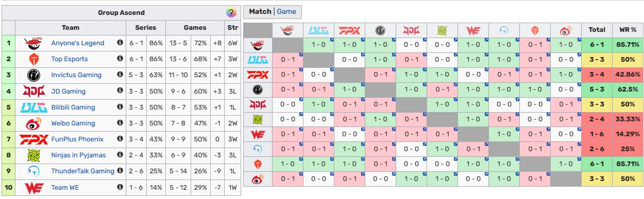Click the Group Ascend table header
Image resolution: width=644 pixels, height=199 pixels.
tap(122, 12)
